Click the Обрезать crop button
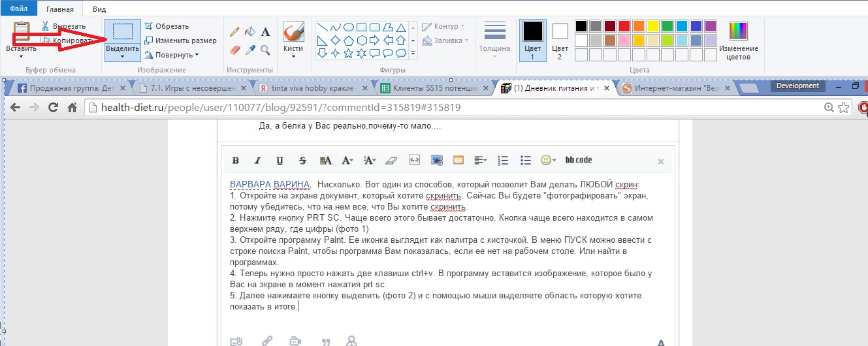Image resolution: width=868 pixels, height=346 pixels. coord(167,26)
